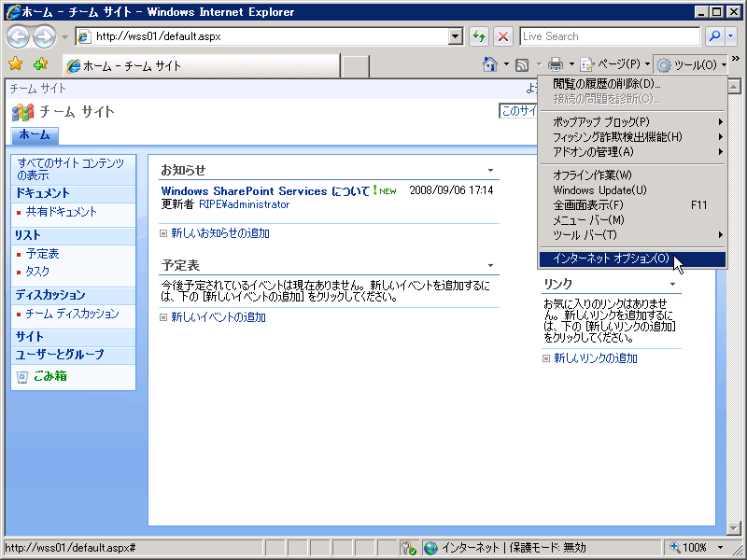The height and width of the screenshot is (560, 747).
Task: Show more toolbar commands chevron
Action: click(736, 59)
